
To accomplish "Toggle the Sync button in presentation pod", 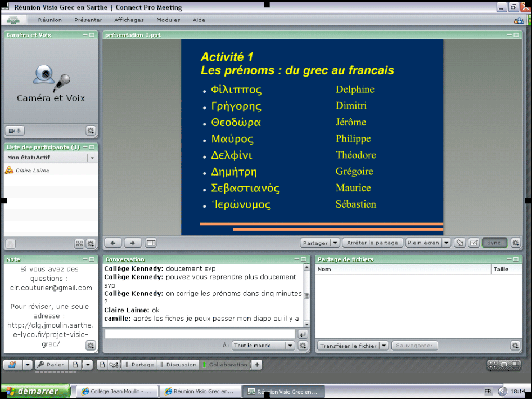I will [x=494, y=243].
